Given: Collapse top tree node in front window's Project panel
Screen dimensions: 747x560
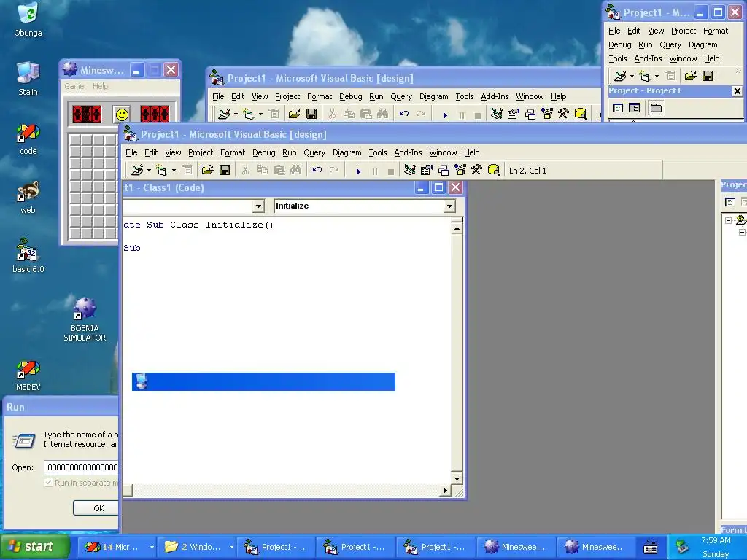Looking at the screenshot, I should tap(729, 220).
